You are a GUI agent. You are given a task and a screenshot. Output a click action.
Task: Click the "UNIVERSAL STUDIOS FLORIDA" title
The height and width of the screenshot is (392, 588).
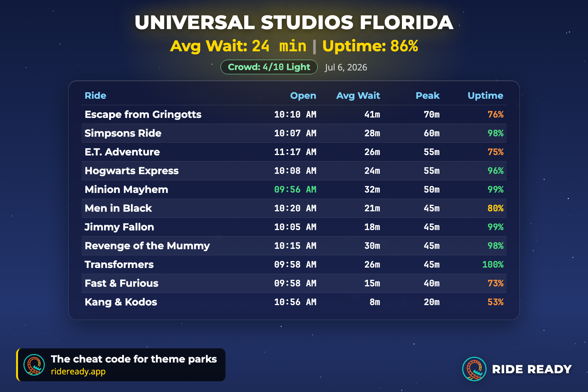(294, 23)
